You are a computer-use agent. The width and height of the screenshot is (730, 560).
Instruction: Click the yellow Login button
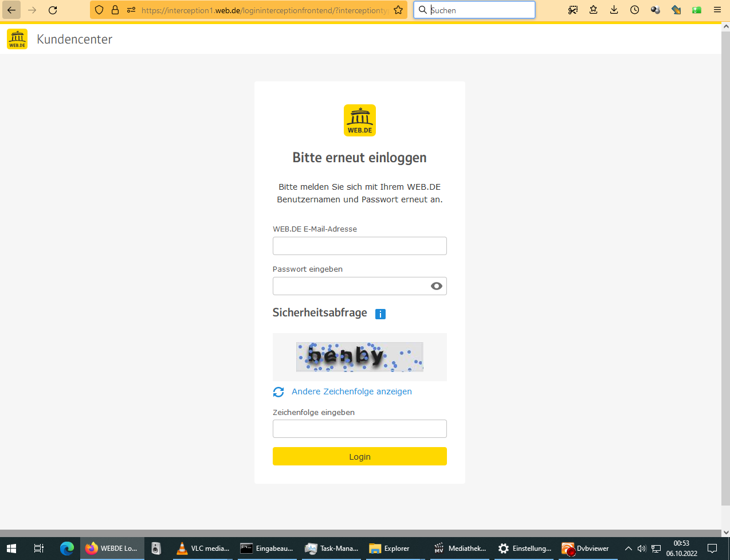pyautogui.click(x=360, y=456)
